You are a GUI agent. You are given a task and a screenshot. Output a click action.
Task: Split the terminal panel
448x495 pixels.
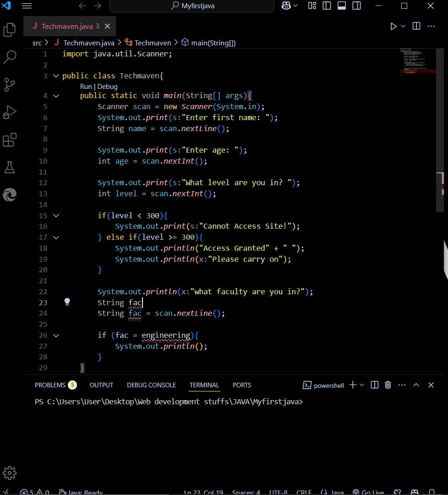click(x=375, y=385)
